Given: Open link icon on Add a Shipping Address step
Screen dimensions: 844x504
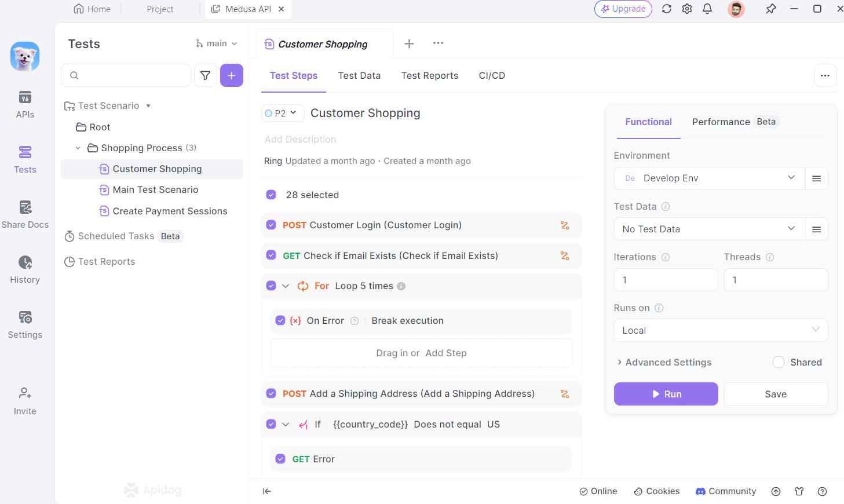Looking at the screenshot, I should (x=565, y=394).
